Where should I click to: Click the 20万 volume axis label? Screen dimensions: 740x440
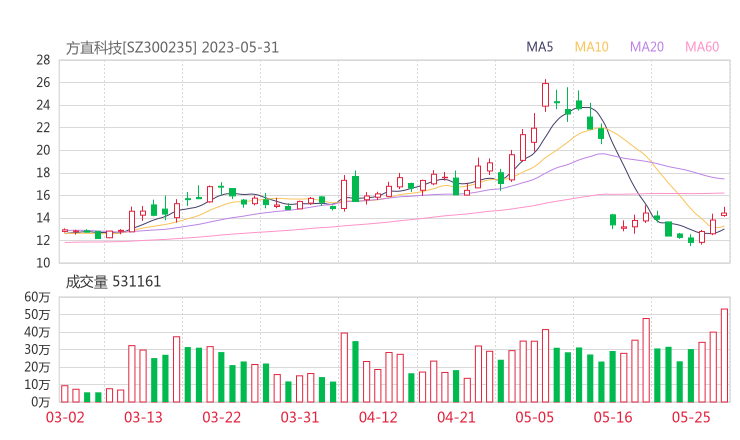coord(37,367)
